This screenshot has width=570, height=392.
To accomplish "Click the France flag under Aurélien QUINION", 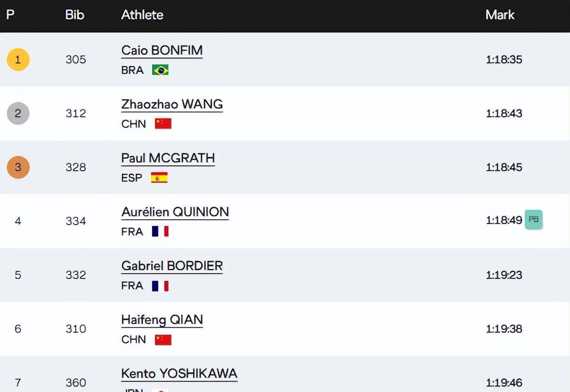I will (160, 232).
